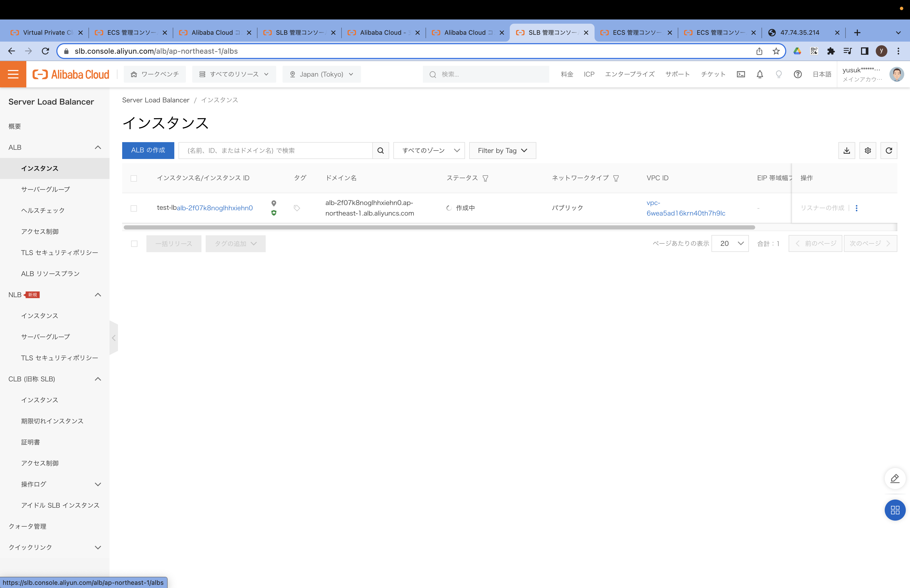Toggle the select-all header checkbox
The width and height of the screenshot is (910, 588).
coord(134,178)
